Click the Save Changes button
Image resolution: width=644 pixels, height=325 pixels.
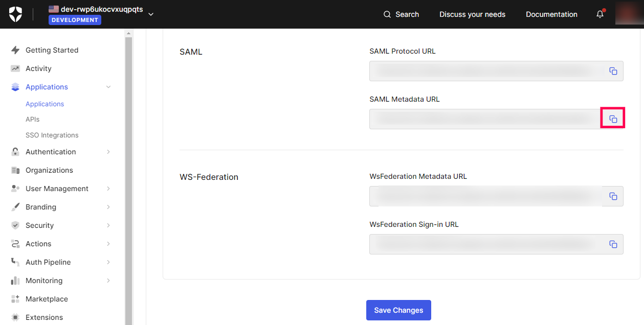(398, 310)
